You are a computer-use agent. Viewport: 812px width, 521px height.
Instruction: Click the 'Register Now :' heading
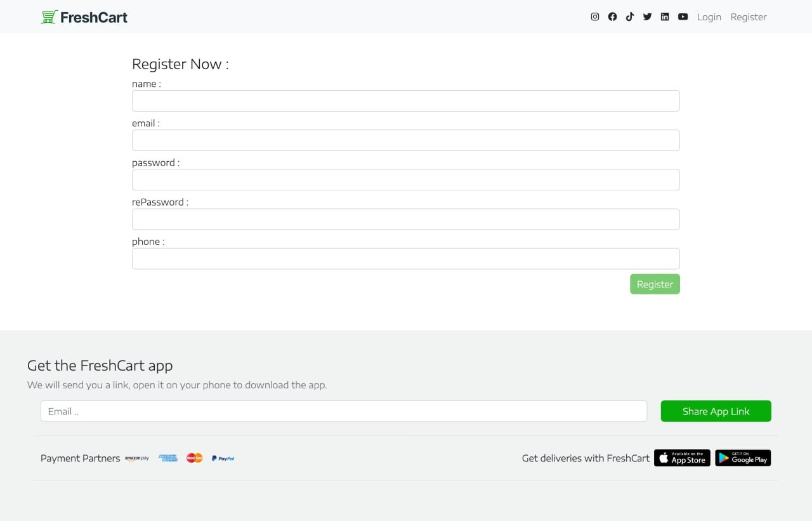[180, 64]
